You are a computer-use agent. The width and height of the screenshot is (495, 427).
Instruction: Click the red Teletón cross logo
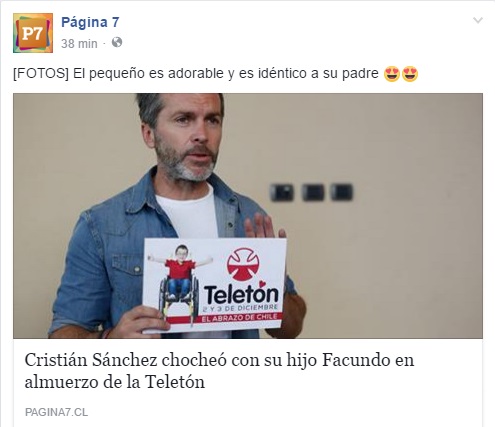click(x=243, y=265)
